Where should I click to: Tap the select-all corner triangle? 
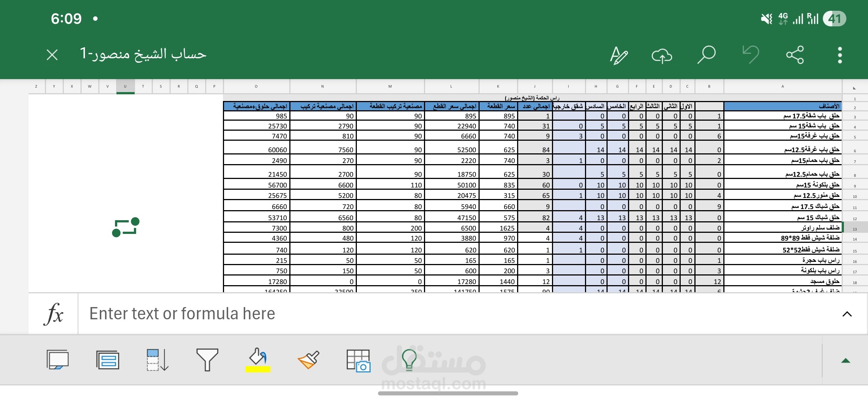(854, 88)
